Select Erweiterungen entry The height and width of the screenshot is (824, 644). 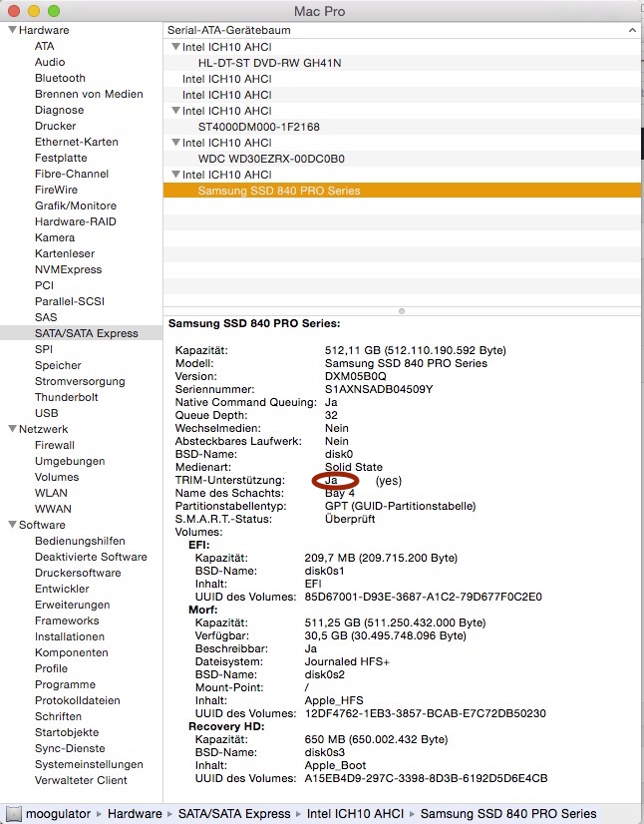coord(73,605)
